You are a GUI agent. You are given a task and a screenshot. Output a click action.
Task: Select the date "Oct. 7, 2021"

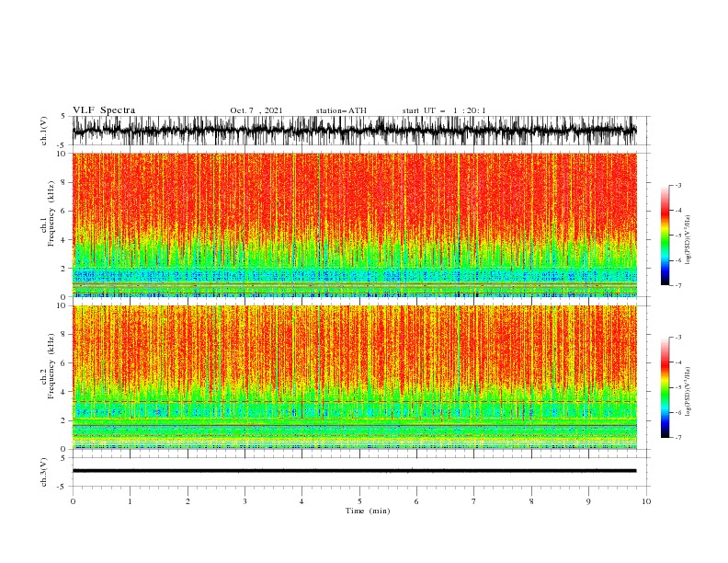point(256,110)
